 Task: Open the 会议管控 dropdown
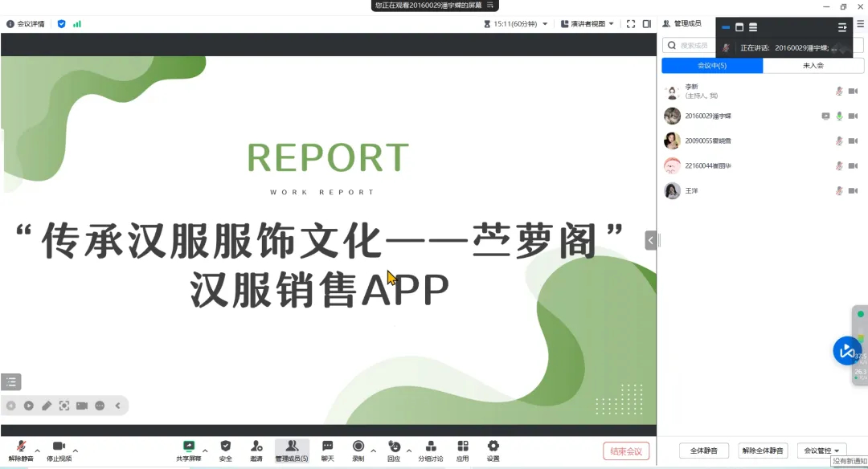pyautogui.click(x=821, y=451)
